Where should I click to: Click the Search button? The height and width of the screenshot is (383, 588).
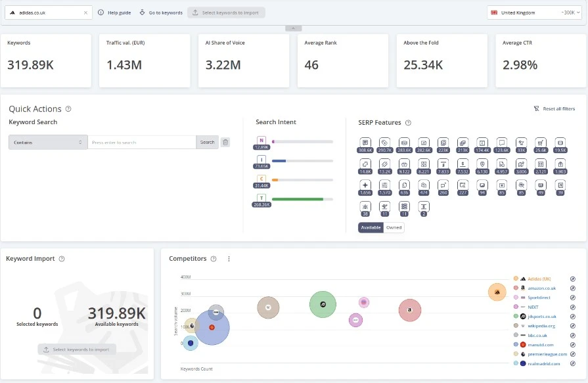coord(207,142)
